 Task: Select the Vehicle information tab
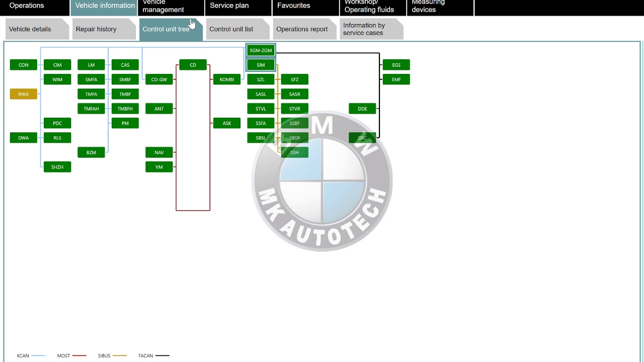pyautogui.click(x=104, y=7)
